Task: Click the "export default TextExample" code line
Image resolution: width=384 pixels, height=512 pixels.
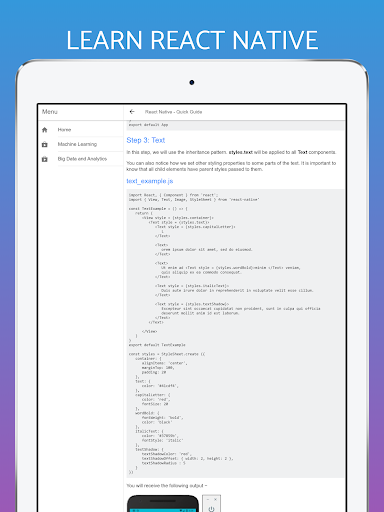Action: point(157,345)
